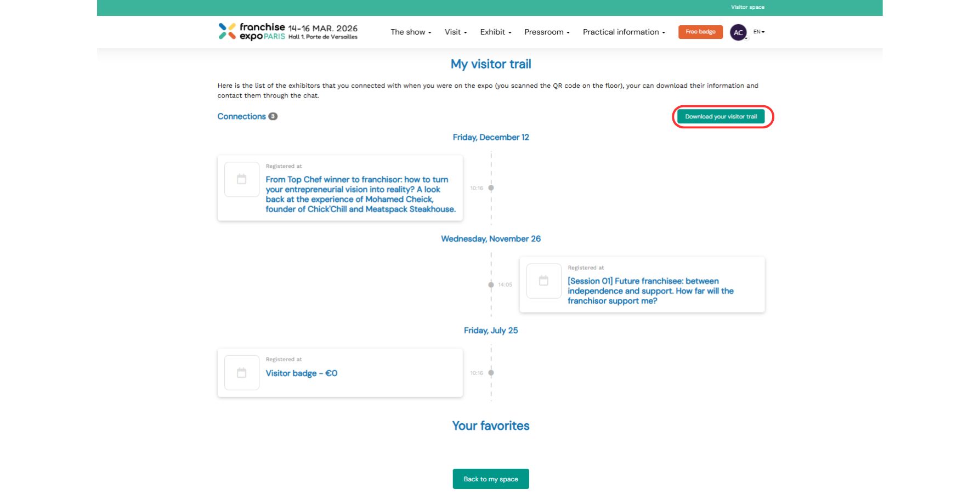The width and height of the screenshot is (980, 500).
Task: Click the Franchise Expo Paris logo
Action: (x=287, y=32)
